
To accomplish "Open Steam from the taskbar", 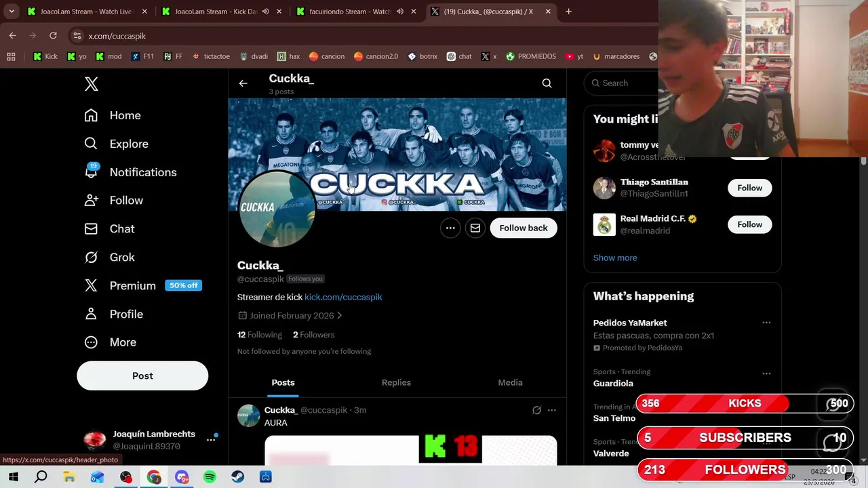I will tap(237, 477).
